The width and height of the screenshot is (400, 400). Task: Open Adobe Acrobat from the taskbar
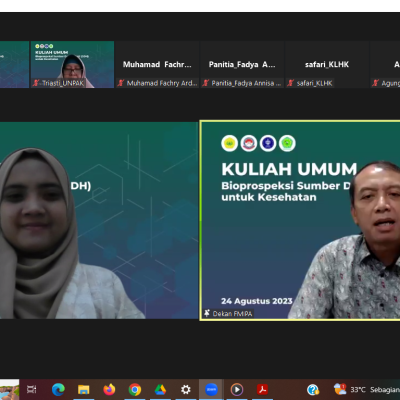pos(262,389)
